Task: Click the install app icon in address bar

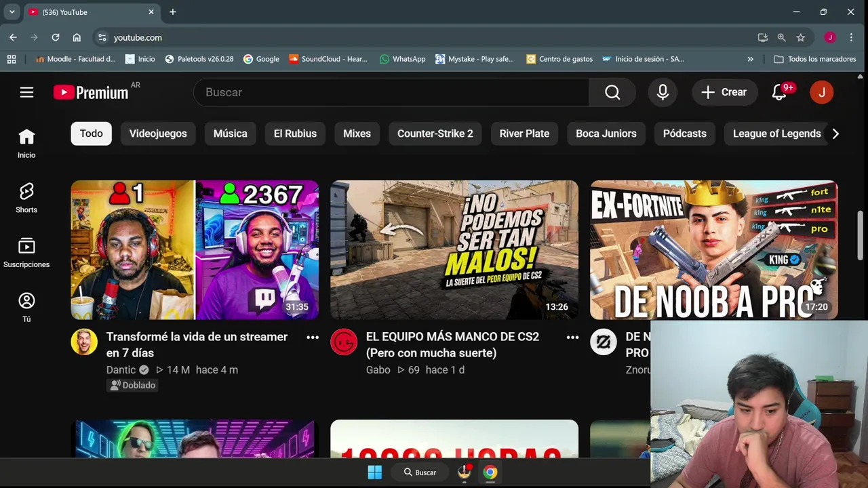Action: 763,37
